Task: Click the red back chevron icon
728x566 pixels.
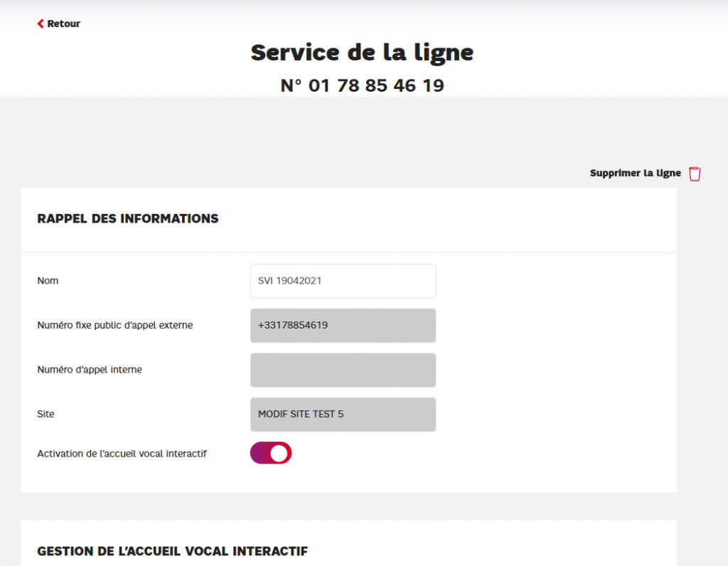Action: [41, 23]
